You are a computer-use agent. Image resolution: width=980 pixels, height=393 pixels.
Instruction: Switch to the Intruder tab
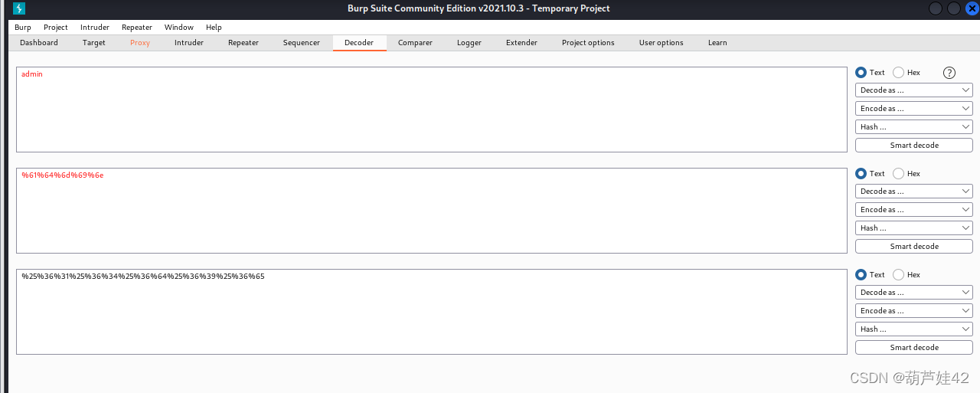tap(189, 43)
